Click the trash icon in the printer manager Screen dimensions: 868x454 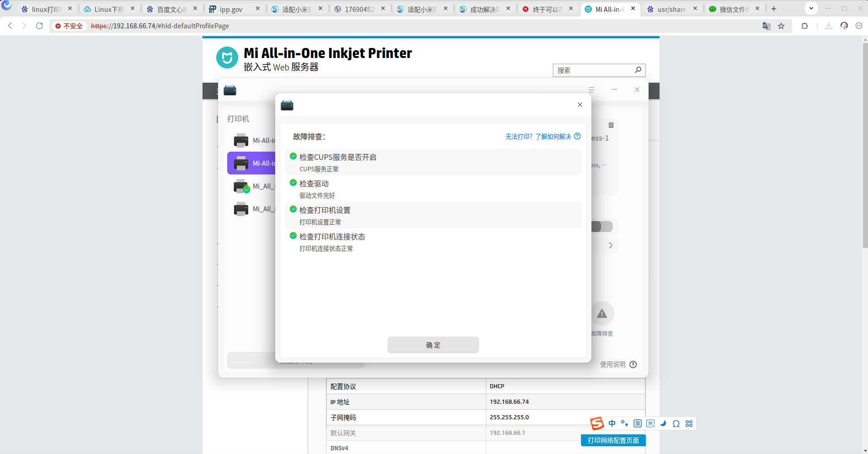(x=611, y=125)
